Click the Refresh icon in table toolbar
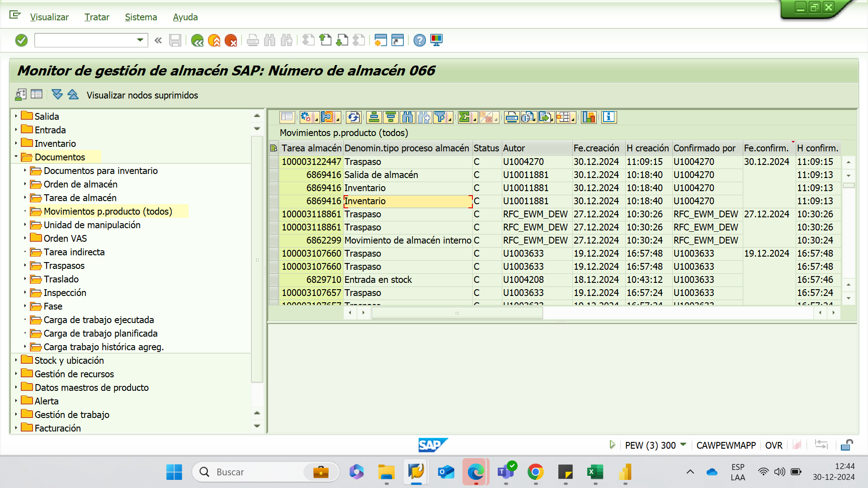This screenshot has width=868, height=488. pos(354,117)
